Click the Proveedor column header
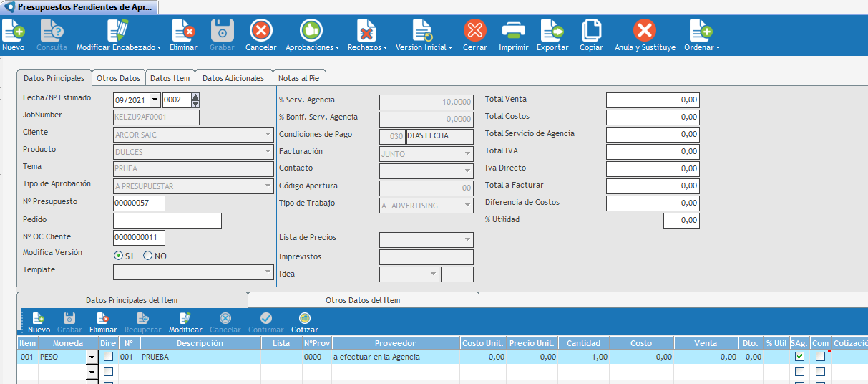Viewport: 868px width, 384px height. [395, 343]
